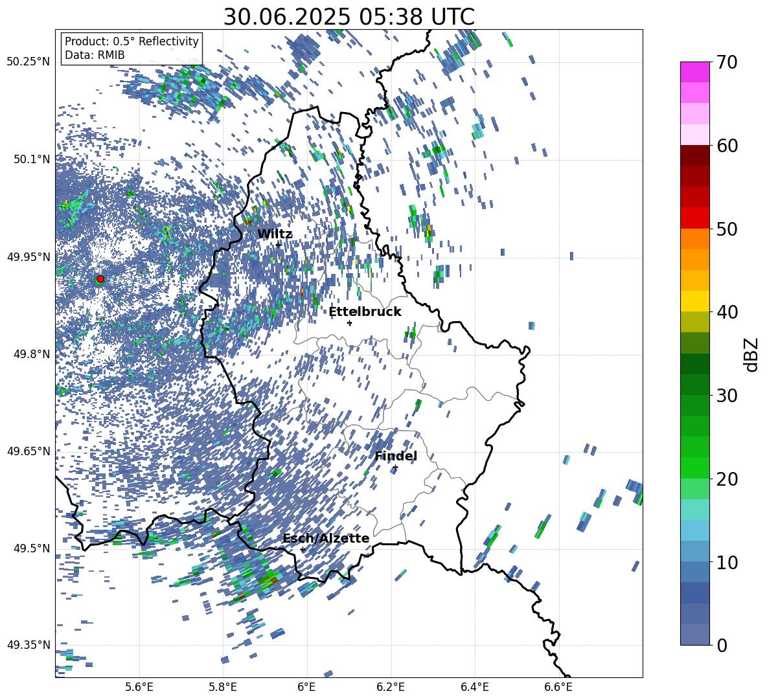Viewport: 767px width, 700px height.
Task: Click the magenta top colorbar segment
Action: point(694,73)
